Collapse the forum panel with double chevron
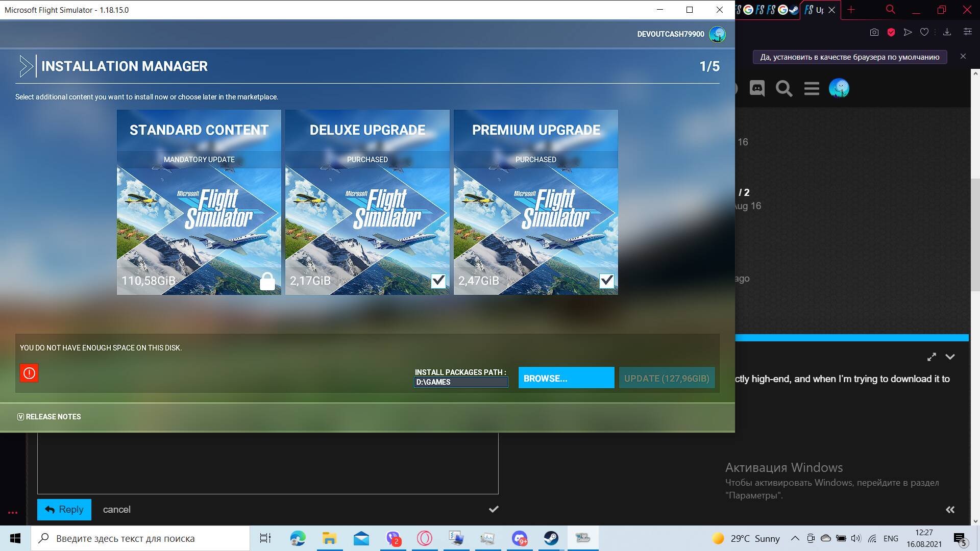 950,510
